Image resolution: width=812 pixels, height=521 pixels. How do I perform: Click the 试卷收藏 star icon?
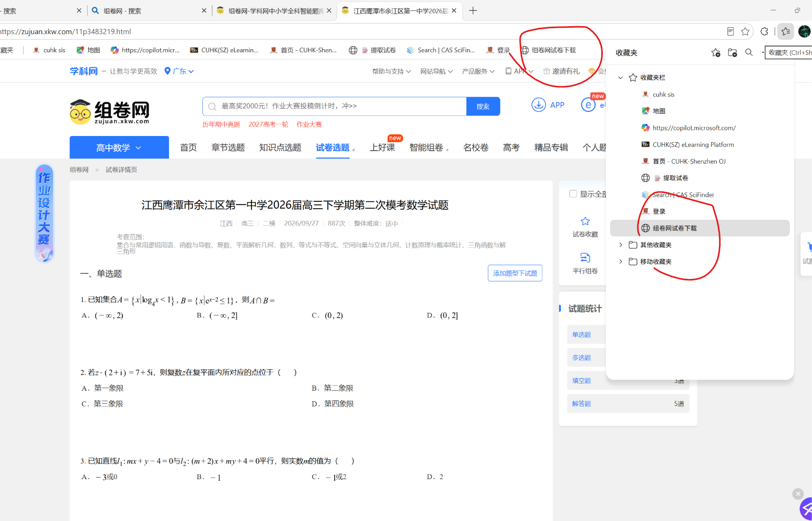tap(585, 221)
